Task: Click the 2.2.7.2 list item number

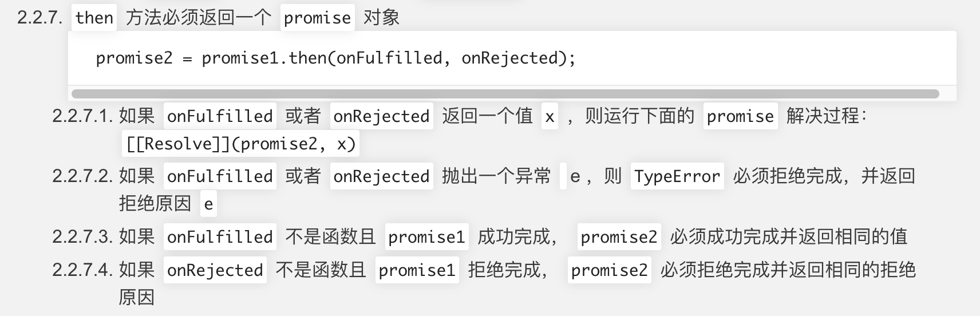Action: 82,176
